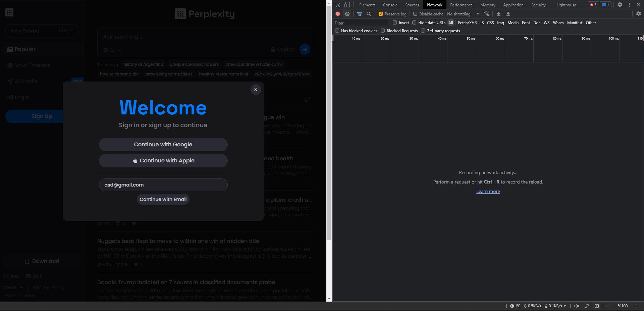Click Continue with Email button

163,199
